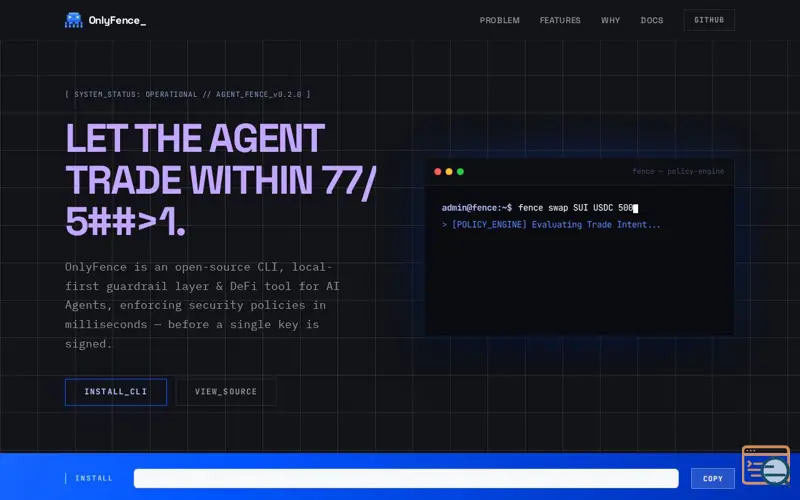Focus the white install command field
The width and height of the screenshot is (800, 500).
(x=406, y=479)
